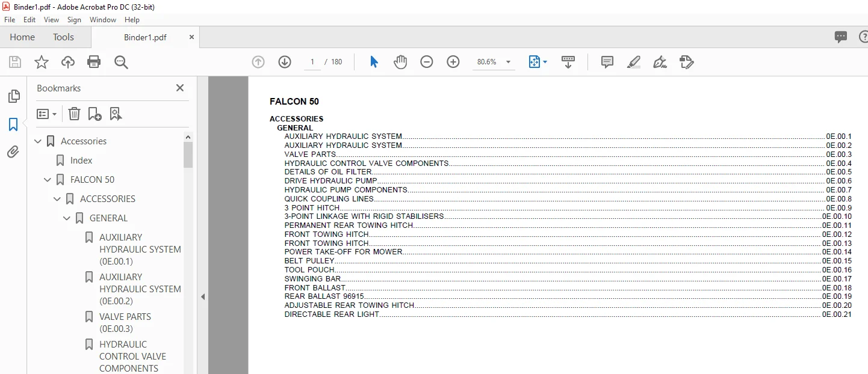Click POWER TAKE-OFF FOR MOWER index entry
Screen dimensions: 868x374
[x=343, y=252]
